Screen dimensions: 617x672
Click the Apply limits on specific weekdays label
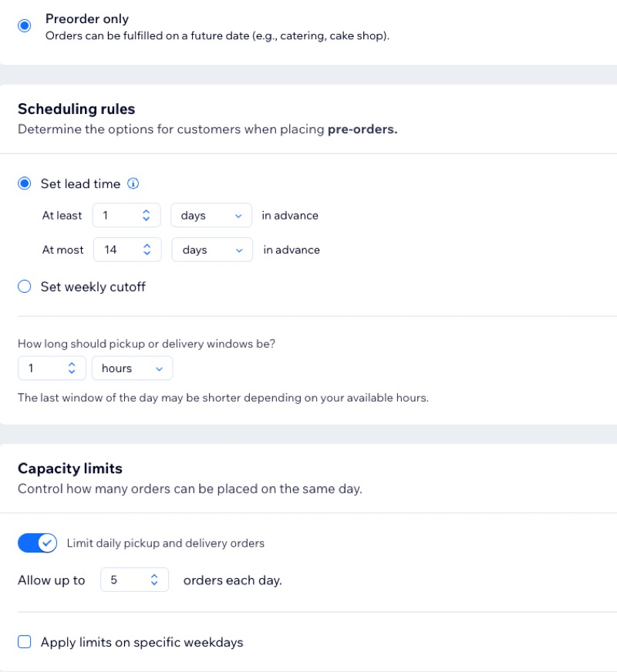point(142,642)
